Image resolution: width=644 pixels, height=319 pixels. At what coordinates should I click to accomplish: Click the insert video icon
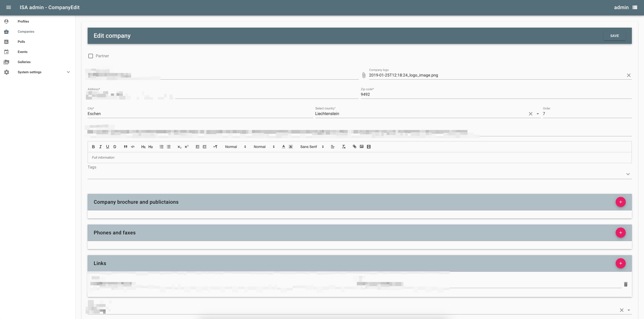point(369,147)
